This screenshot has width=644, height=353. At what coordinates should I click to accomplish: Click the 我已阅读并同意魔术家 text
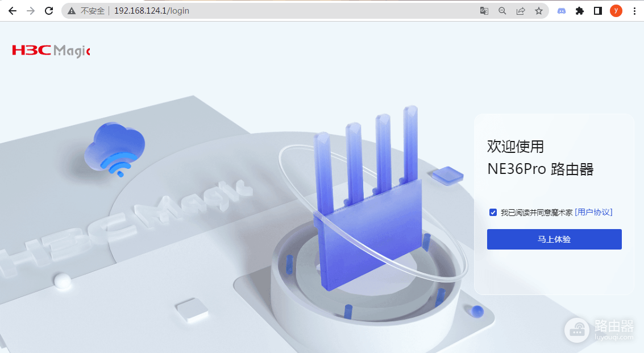point(537,213)
